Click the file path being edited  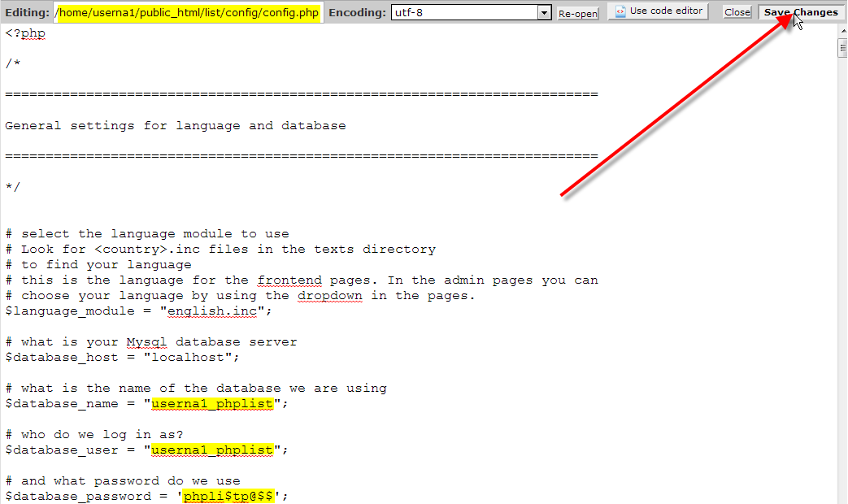pyautogui.click(x=188, y=12)
